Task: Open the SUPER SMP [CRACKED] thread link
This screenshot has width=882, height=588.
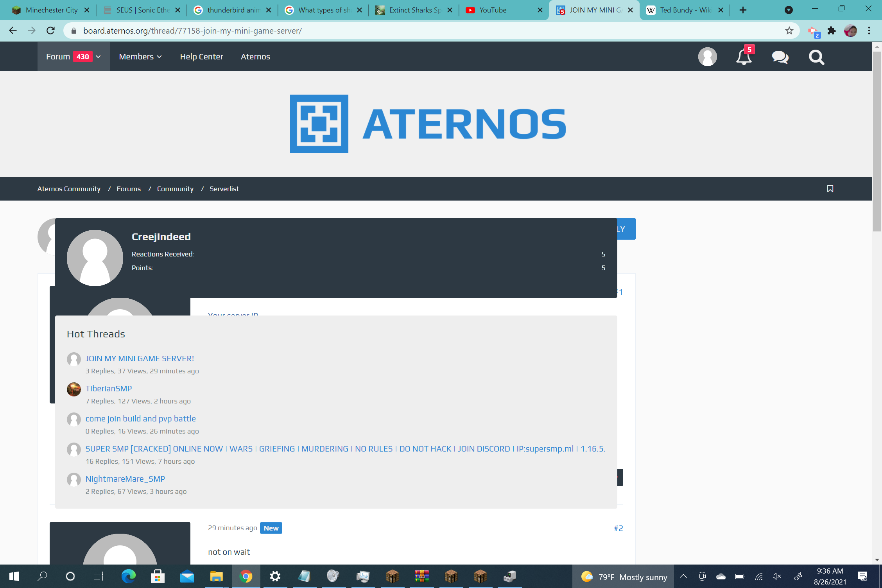Action: 345,449
